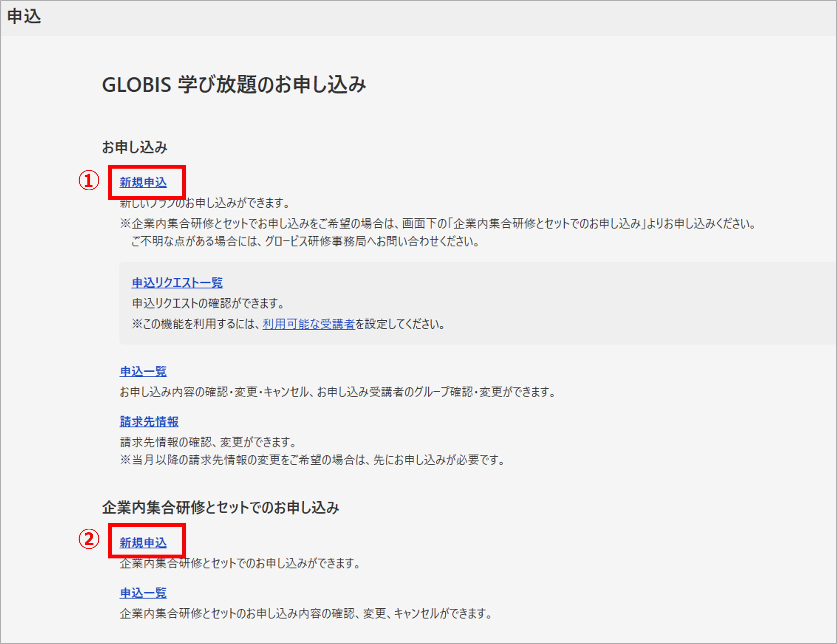Open 新規申込 link under お申し込み section
This screenshot has height=644, width=837.
[143, 182]
